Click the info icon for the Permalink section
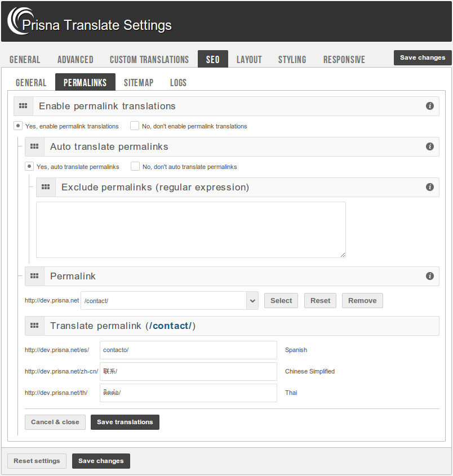This screenshot has height=476, width=453. (x=429, y=276)
